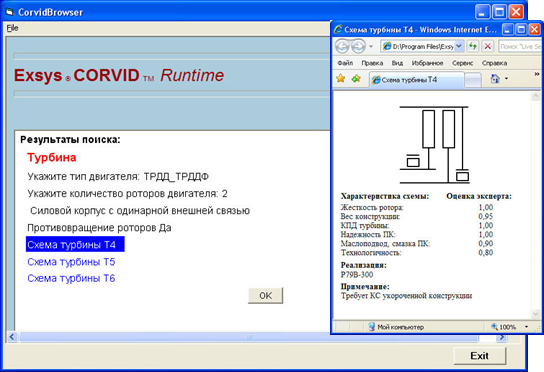Open the File menu in CorvidBrowser
The width and height of the screenshot is (544, 372).
[x=12, y=28]
